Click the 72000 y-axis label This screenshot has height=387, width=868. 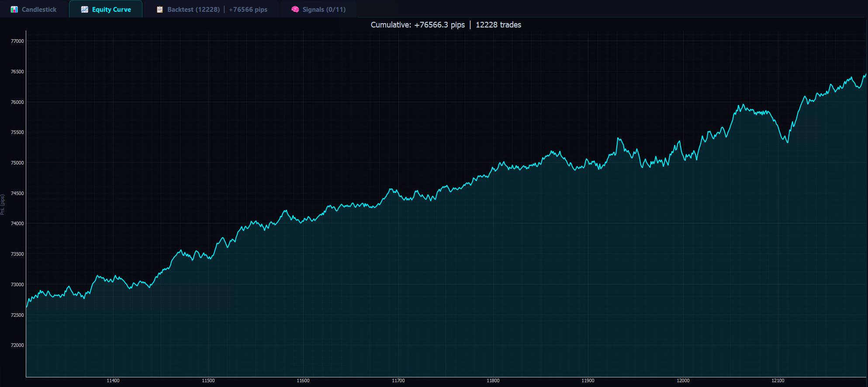(17, 345)
